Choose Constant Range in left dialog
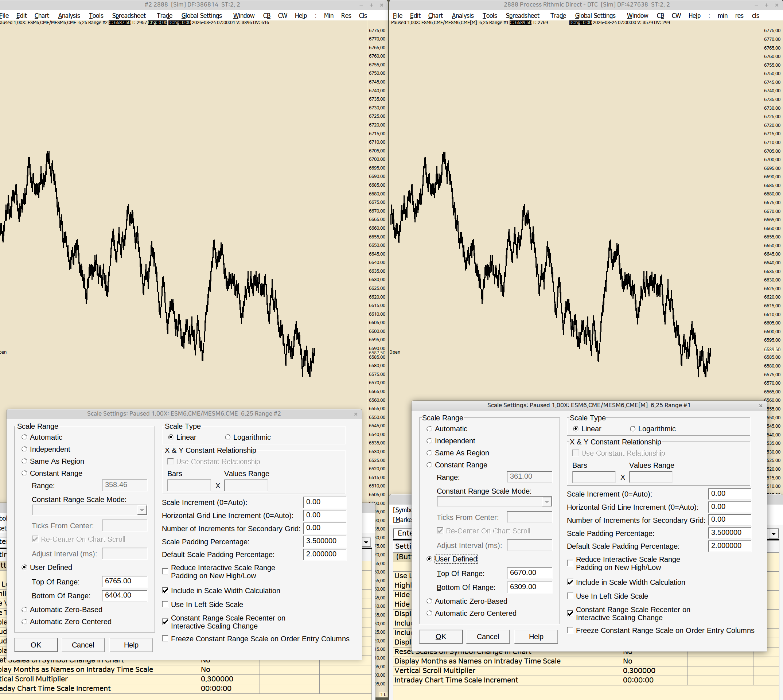 24,473
